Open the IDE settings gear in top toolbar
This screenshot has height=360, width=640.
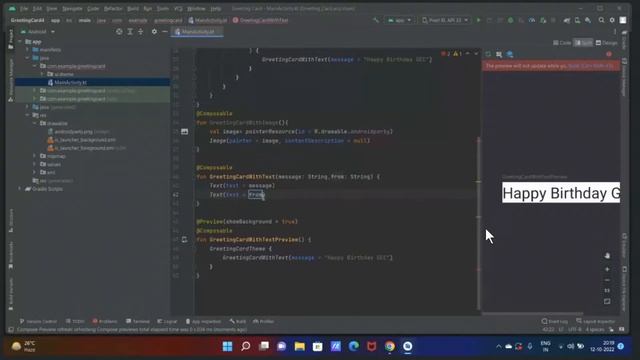[612, 20]
